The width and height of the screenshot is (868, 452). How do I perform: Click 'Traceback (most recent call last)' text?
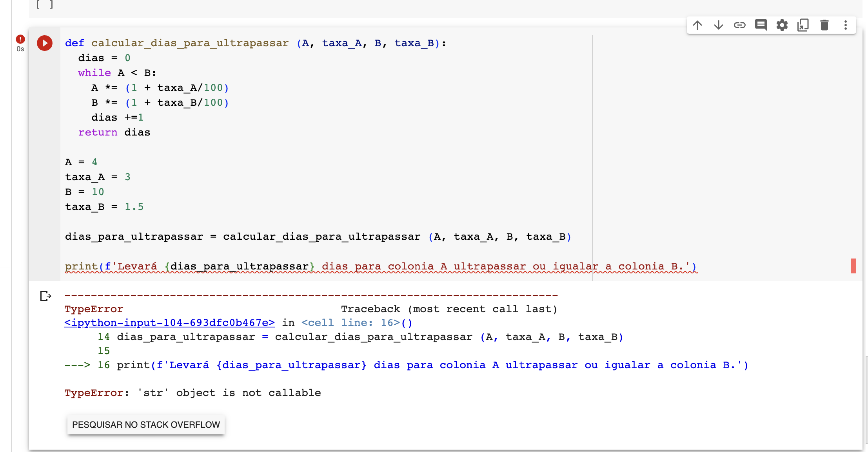click(449, 309)
